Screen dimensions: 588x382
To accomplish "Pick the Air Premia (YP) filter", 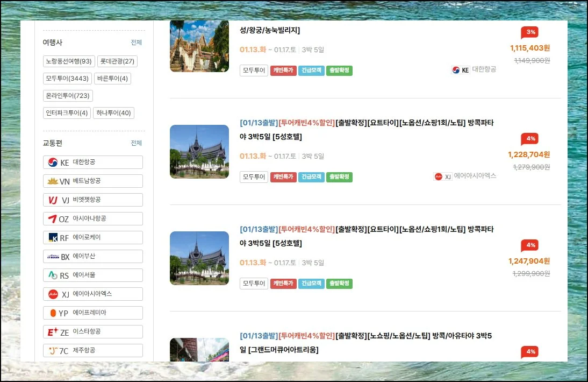I will [92, 313].
